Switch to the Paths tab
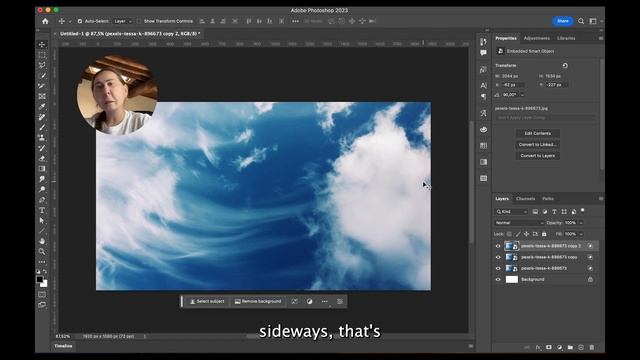 (548, 198)
